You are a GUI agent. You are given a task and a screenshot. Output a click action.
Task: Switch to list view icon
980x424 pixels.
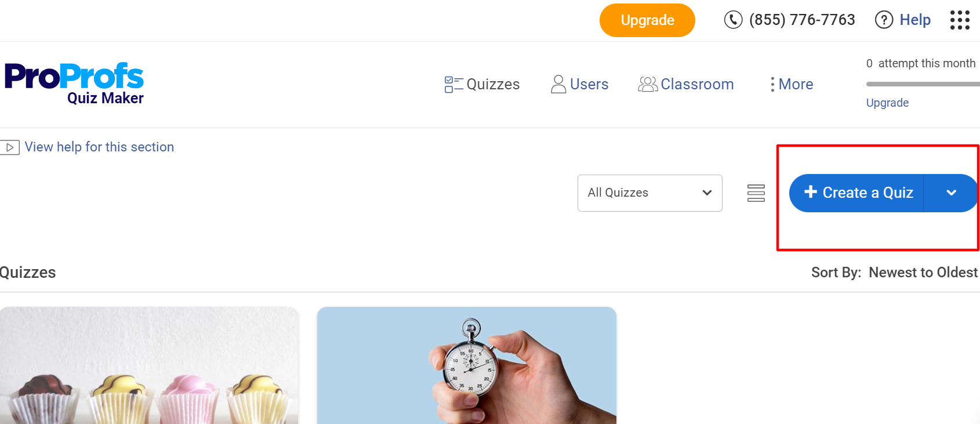point(756,193)
